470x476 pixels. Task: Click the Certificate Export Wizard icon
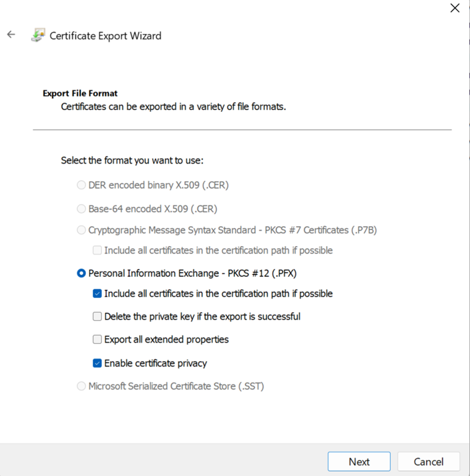click(38, 35)
